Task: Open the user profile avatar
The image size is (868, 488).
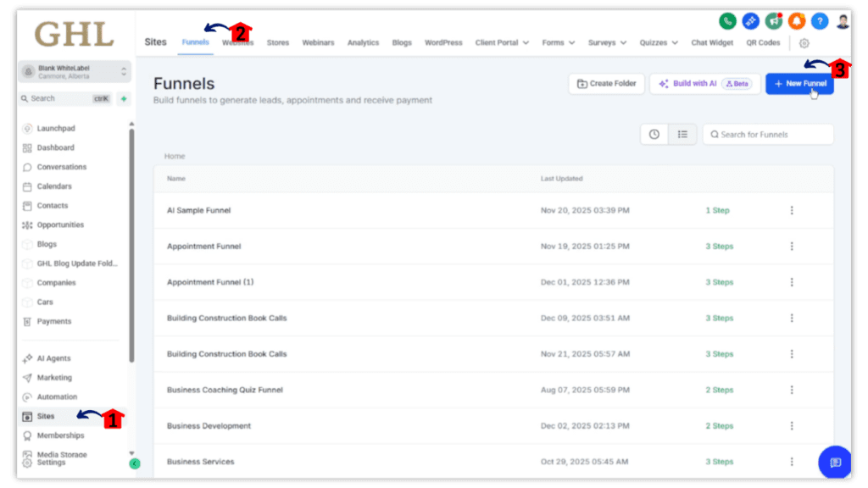Action: (x=844, y=20)
